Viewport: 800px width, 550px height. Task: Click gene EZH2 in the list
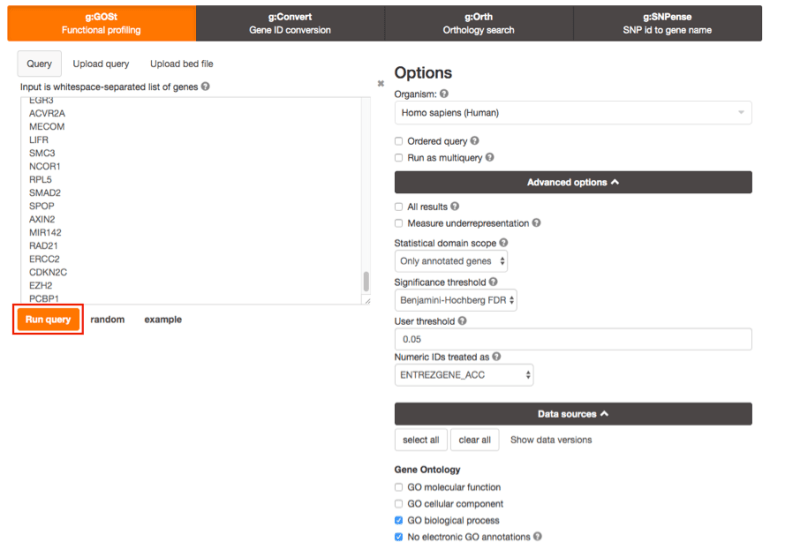(40, 286)
